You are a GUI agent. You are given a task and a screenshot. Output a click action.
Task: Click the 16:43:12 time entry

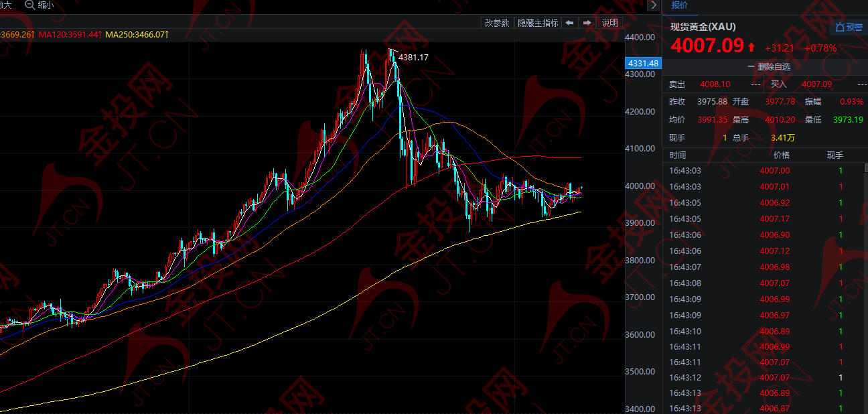684,378
